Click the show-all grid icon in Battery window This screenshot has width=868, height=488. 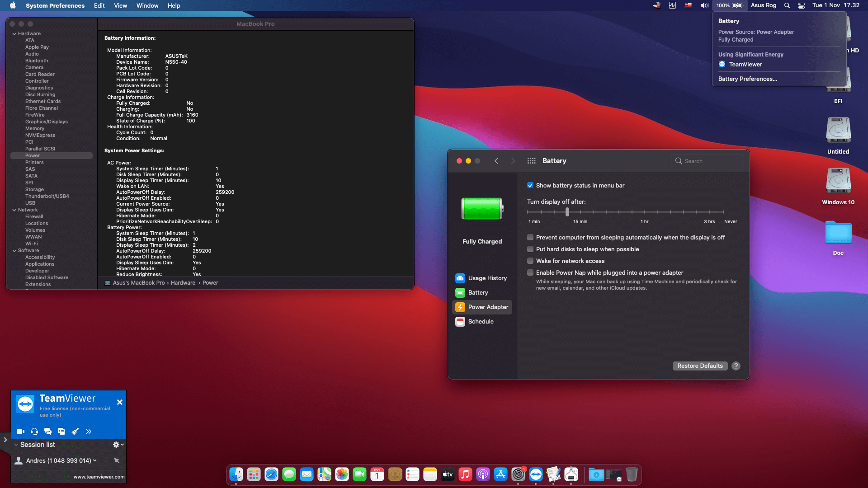pyautogui.click(x=531, y=161)
